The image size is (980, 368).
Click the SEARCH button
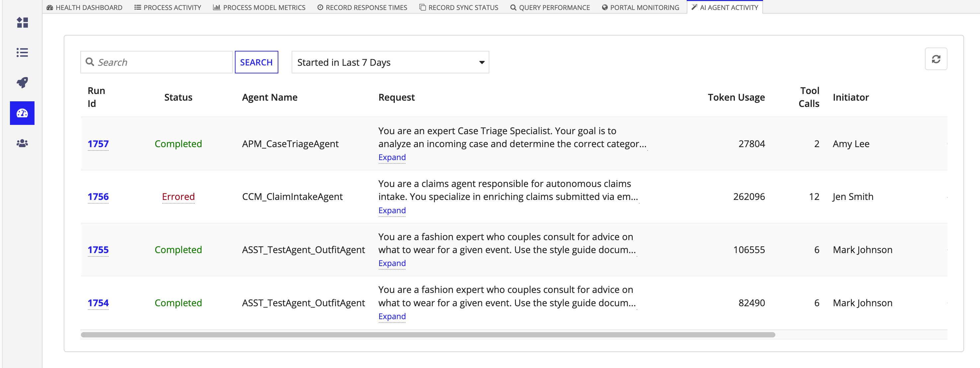point(256,62)
